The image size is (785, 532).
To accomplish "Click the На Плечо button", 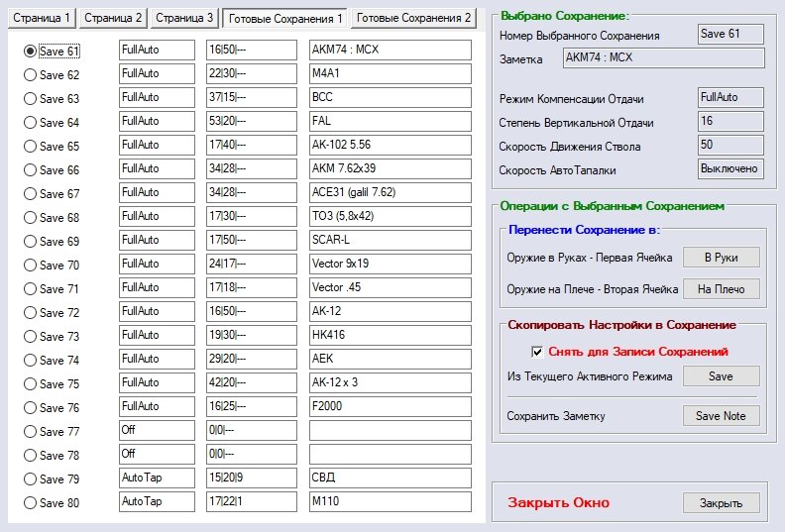I will click(721, 288).
